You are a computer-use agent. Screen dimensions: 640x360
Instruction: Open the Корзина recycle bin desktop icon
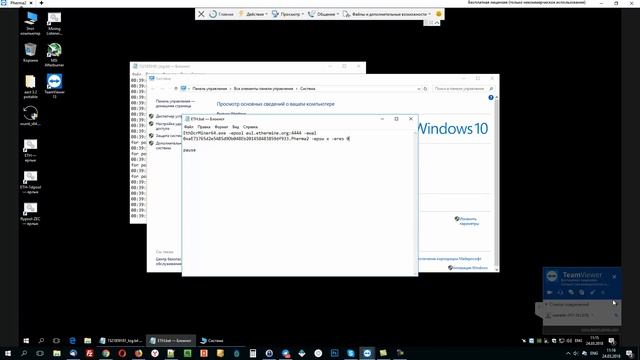coord(30,53)
